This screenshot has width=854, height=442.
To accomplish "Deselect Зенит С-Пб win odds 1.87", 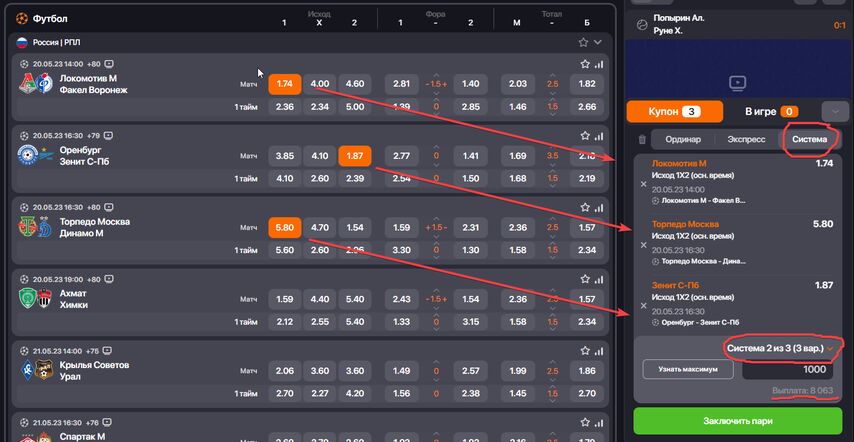I will coord(355,156).
